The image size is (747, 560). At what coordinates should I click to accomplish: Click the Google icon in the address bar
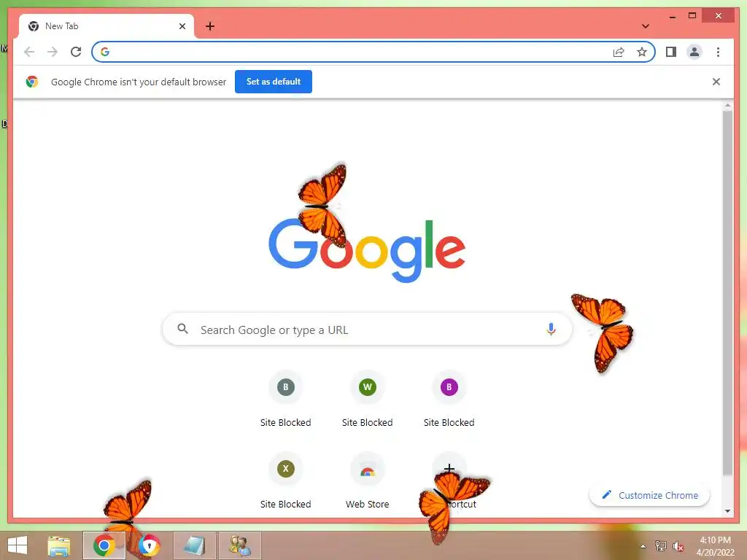[x=105, y=52]
